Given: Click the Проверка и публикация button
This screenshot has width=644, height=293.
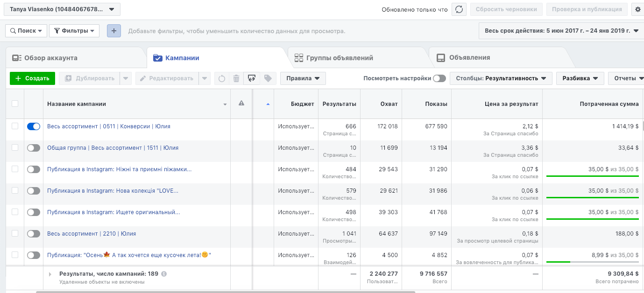Looking at the screenshot, I should [x=587, y=9].
